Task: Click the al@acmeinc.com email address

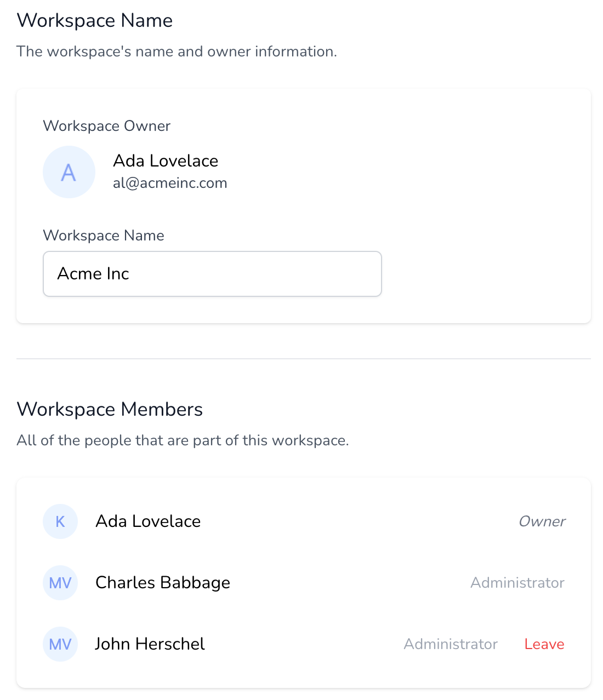Action: (170, 183)
